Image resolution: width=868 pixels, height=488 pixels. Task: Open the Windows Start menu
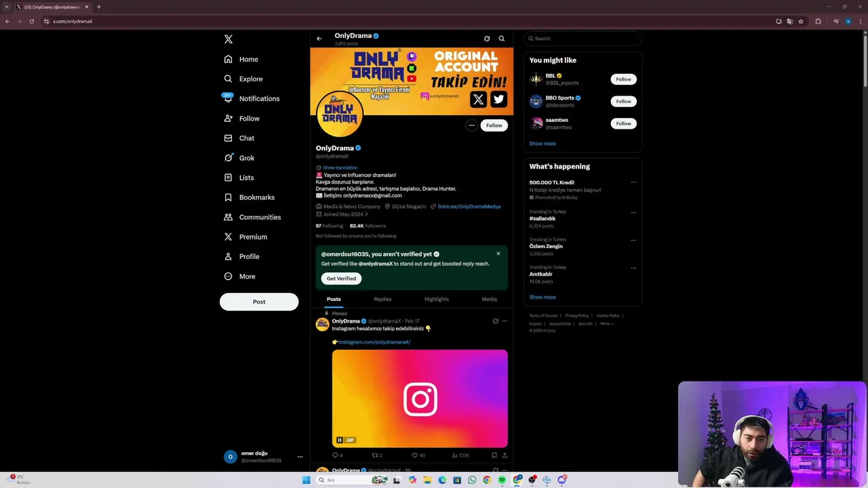pos(307,480)
